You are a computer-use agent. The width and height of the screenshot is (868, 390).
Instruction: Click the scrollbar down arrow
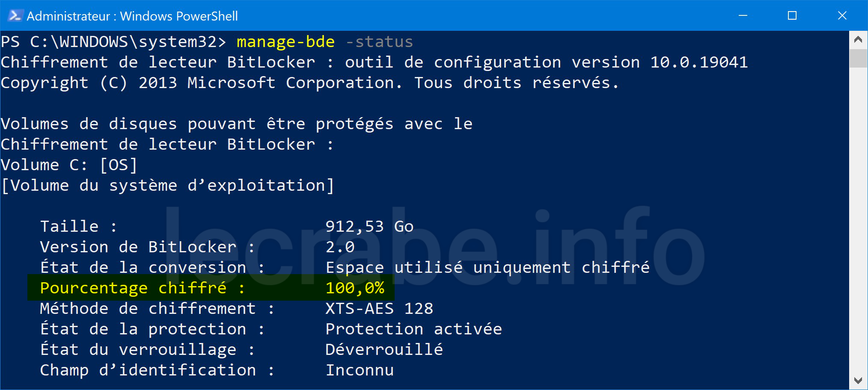click(x=858, y=380)
